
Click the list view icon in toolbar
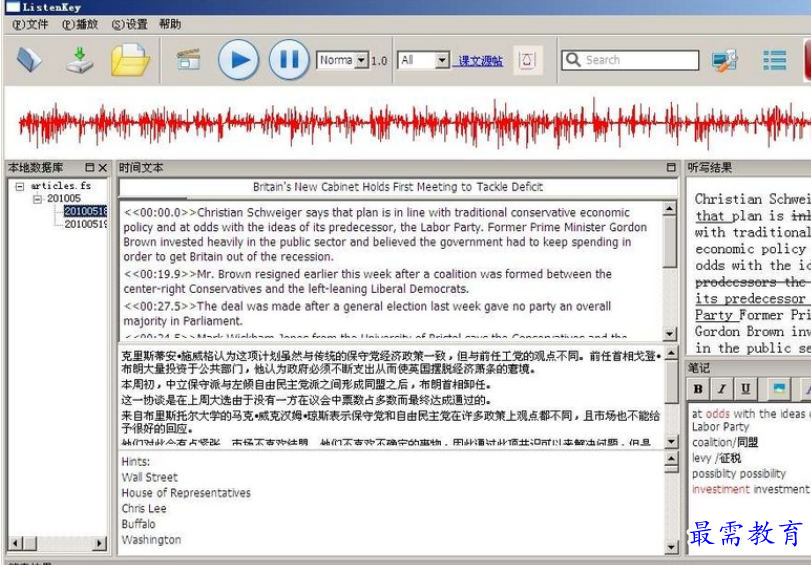tap(774, 60)
